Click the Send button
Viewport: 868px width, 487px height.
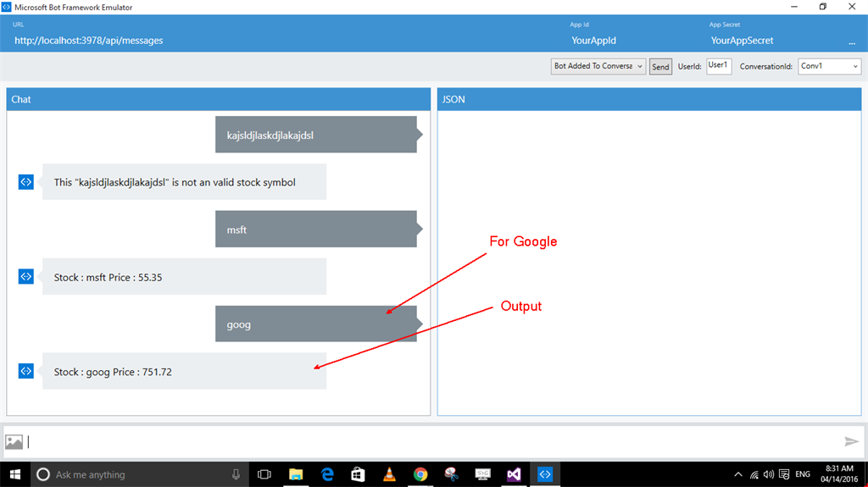click(660, 66)
